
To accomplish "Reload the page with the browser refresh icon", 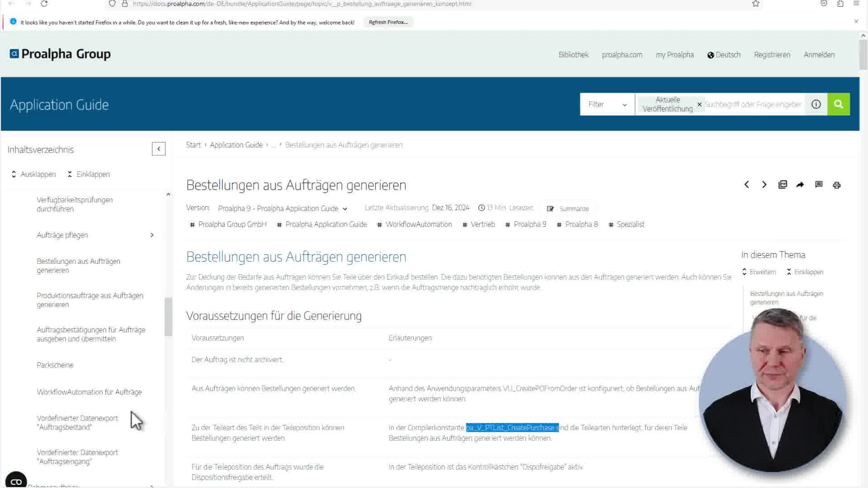I will pos(44,4).
